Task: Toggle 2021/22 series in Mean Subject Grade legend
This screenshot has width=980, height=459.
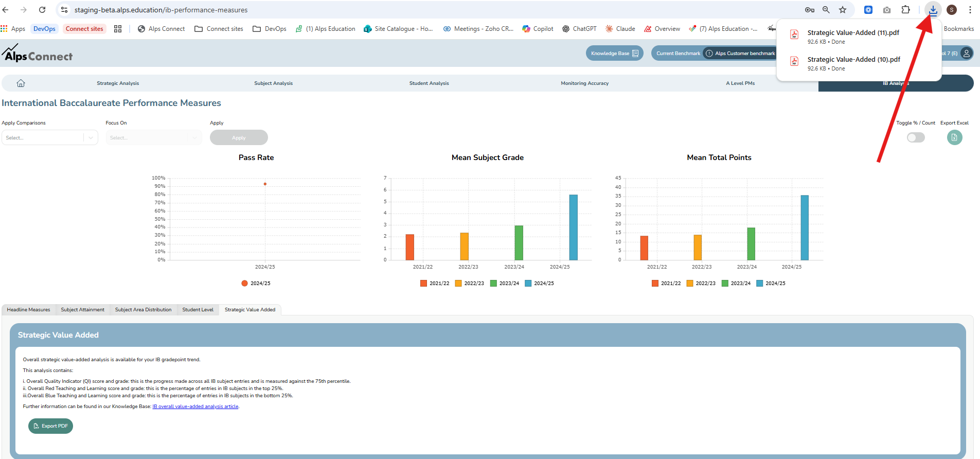Action: coord(435,284)
